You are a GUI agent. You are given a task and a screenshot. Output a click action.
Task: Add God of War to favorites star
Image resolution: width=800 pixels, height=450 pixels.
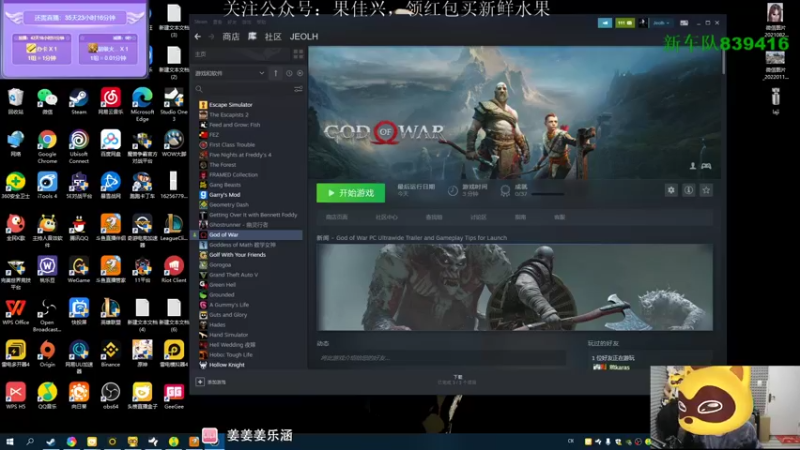point(706,190)
